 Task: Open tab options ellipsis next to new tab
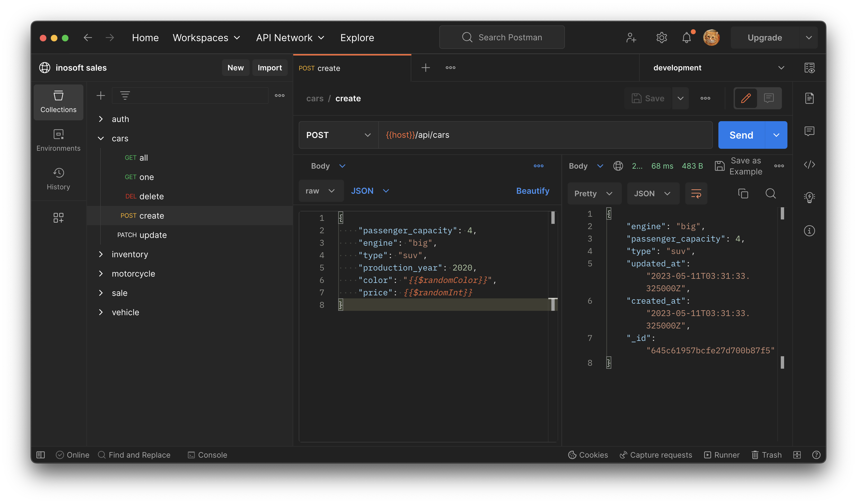pos(451,68)
